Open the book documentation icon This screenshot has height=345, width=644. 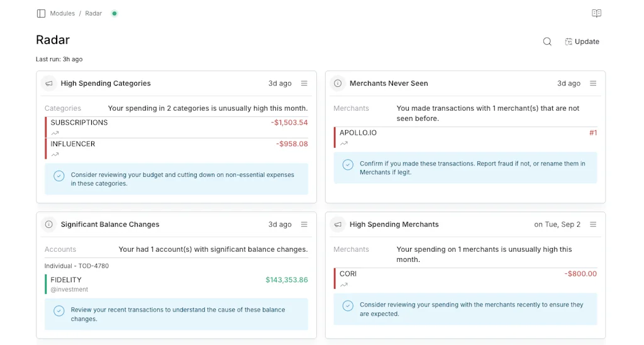click(x=596, y=13)
